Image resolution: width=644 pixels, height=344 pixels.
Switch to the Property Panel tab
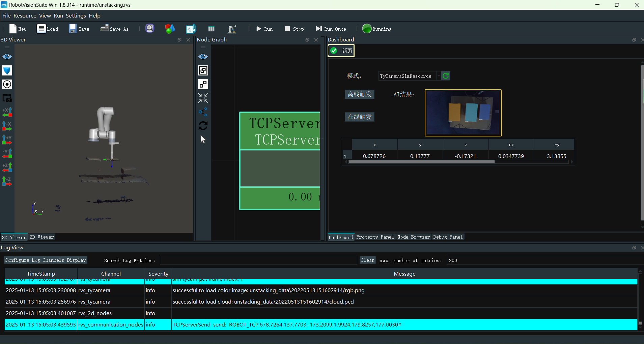pos(375,237)
